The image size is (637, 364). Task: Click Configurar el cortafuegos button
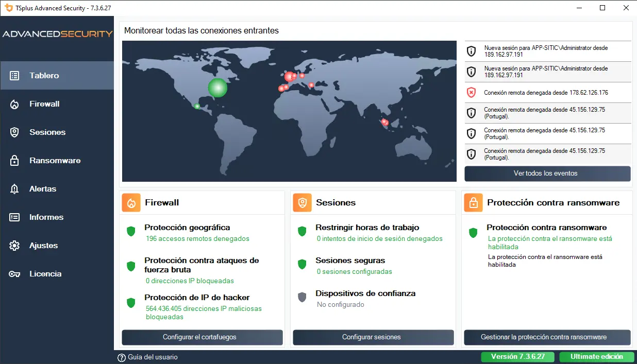pos(202,337)
